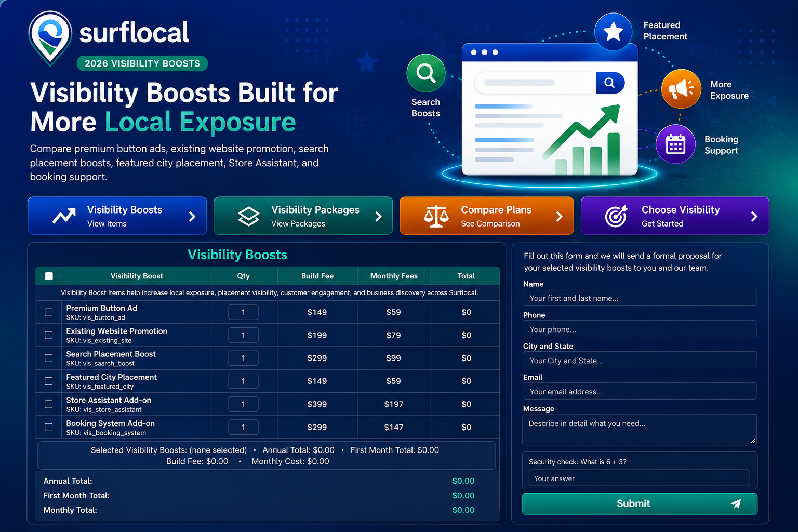Screen dimensions: 798x532
Task: Click the $79 monthly fee cell
Action: (x=394, y=335)
